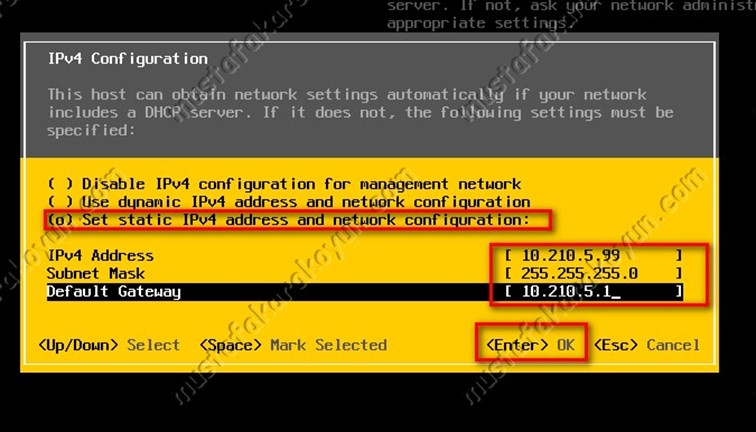Click the Subnet Mask label
This screenshot has height=432, width=756.
95,273
